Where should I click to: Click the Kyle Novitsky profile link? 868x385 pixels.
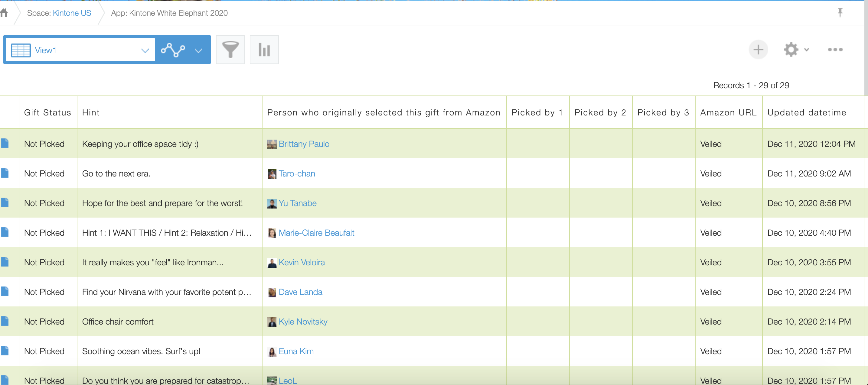click(303, 321)
